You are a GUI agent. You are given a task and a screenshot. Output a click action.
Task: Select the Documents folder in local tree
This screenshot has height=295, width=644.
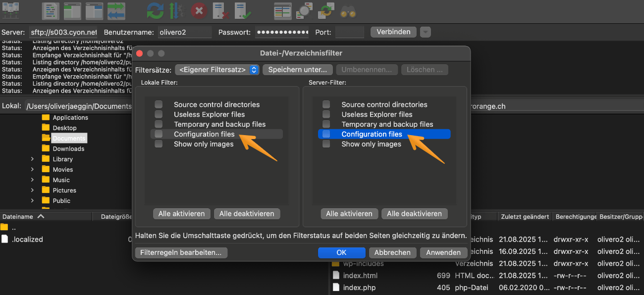(69, 138)
